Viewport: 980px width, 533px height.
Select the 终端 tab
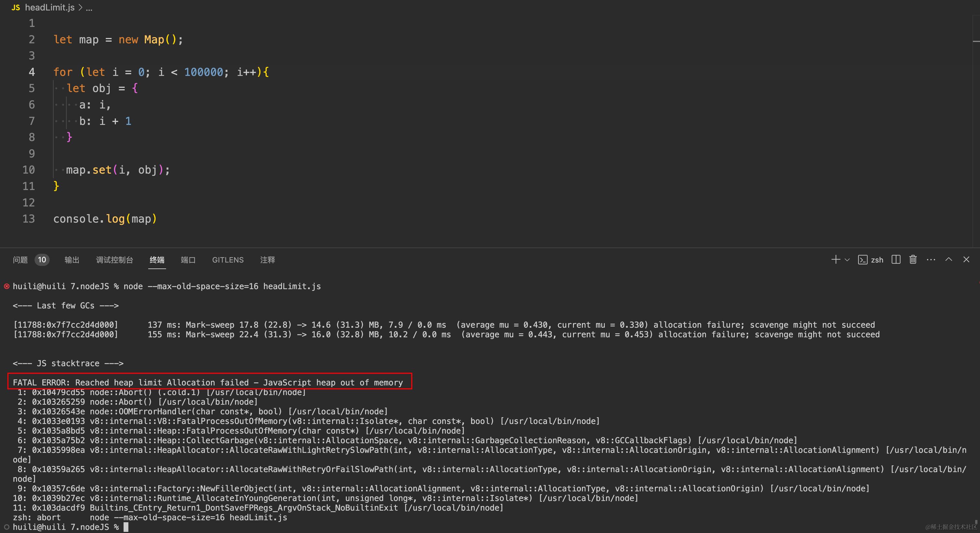[x=157, y=260]
